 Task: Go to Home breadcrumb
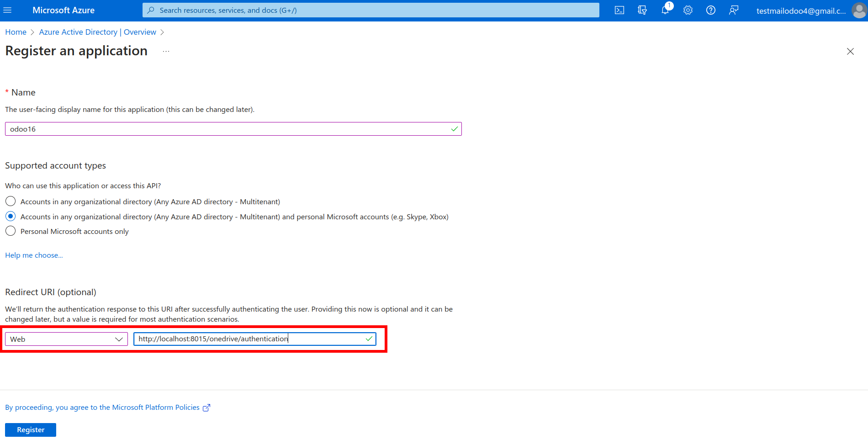click(x=16, y=32)
